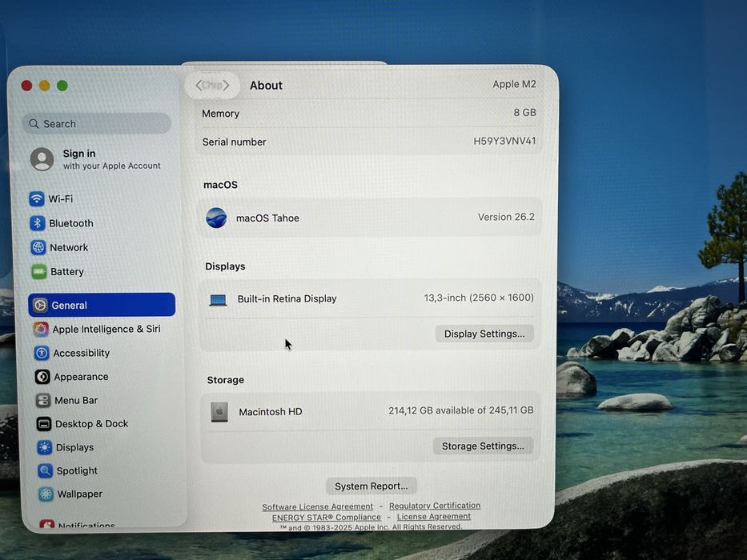Focus the Search field in sidebar

coord(96,124)
